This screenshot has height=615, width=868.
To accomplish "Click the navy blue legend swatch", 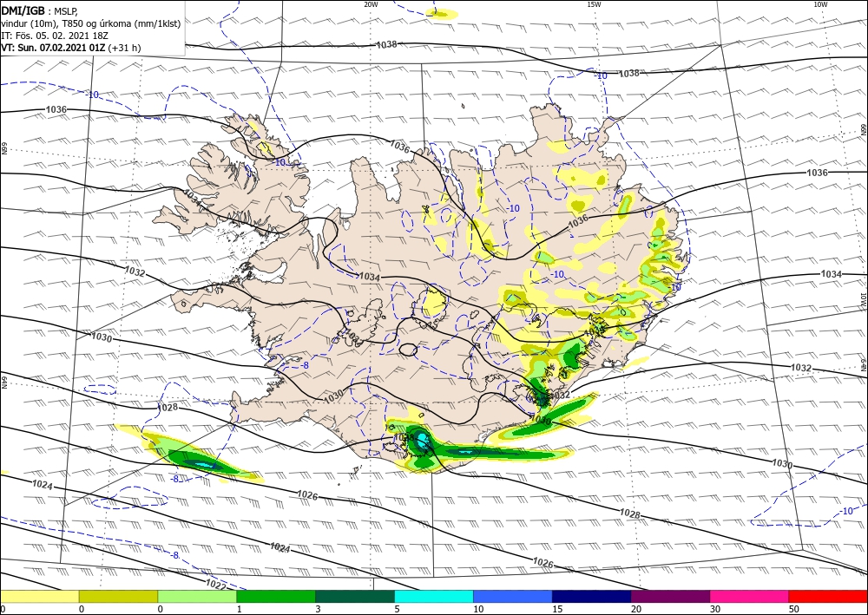I will point(592,597).
